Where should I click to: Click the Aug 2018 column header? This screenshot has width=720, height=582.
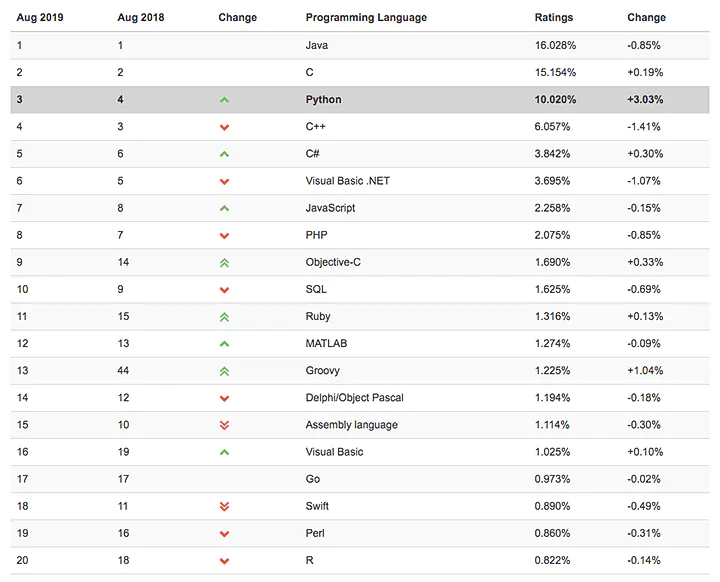click(x=140, y=18)
